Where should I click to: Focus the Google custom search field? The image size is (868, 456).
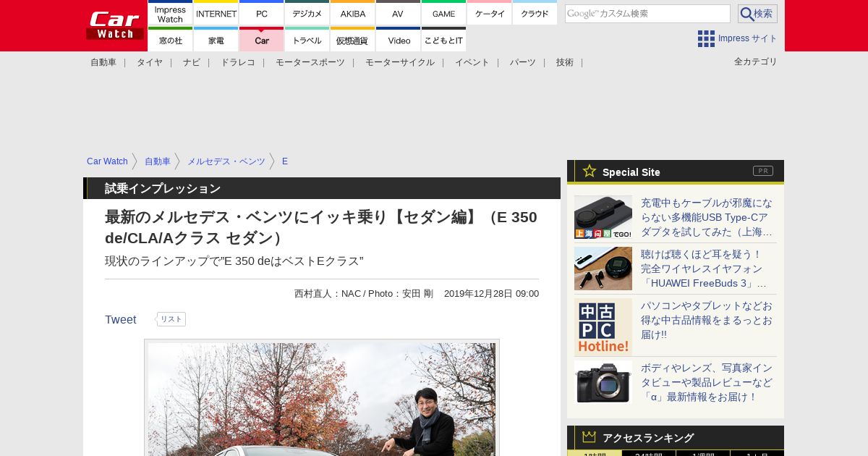click(647, 14)
